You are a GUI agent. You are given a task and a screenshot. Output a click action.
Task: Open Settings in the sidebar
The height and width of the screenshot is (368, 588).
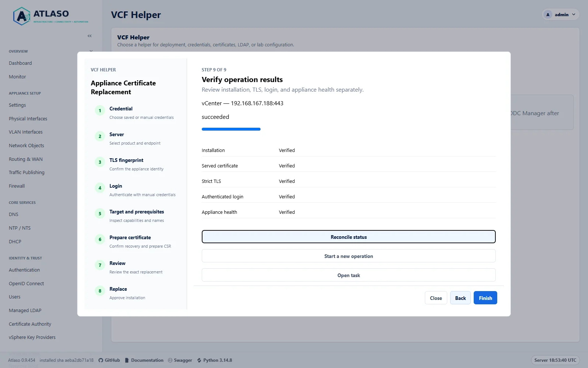(17, 105)
